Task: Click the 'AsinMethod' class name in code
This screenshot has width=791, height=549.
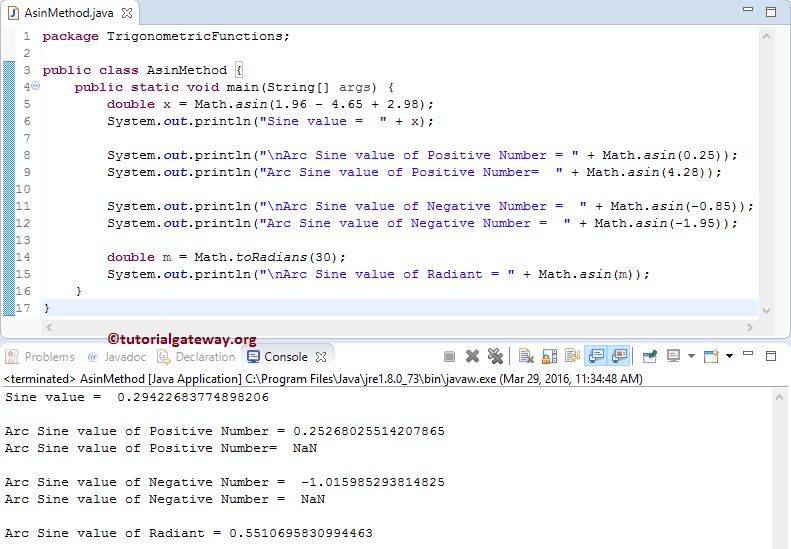Action: click(187, 70)
